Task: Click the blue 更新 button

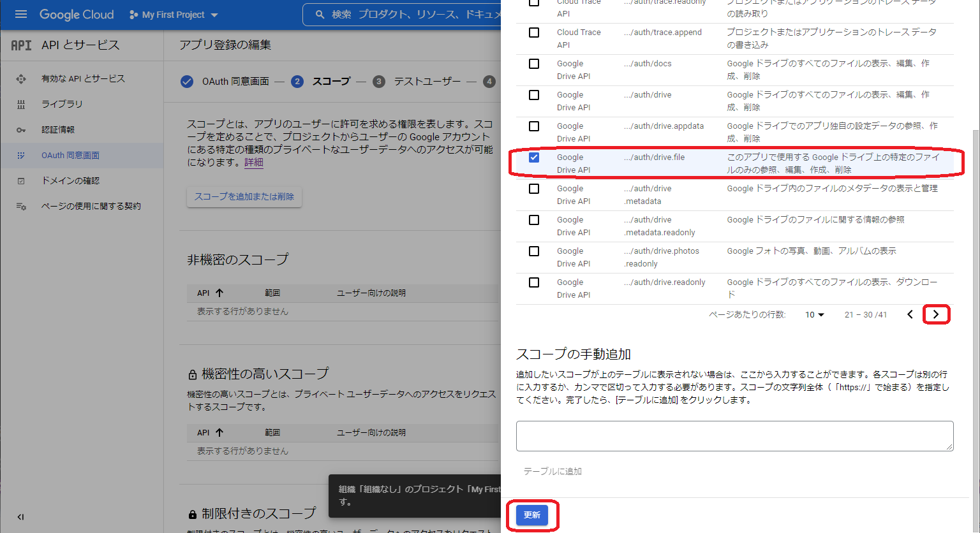Action: tap(532, 515)
